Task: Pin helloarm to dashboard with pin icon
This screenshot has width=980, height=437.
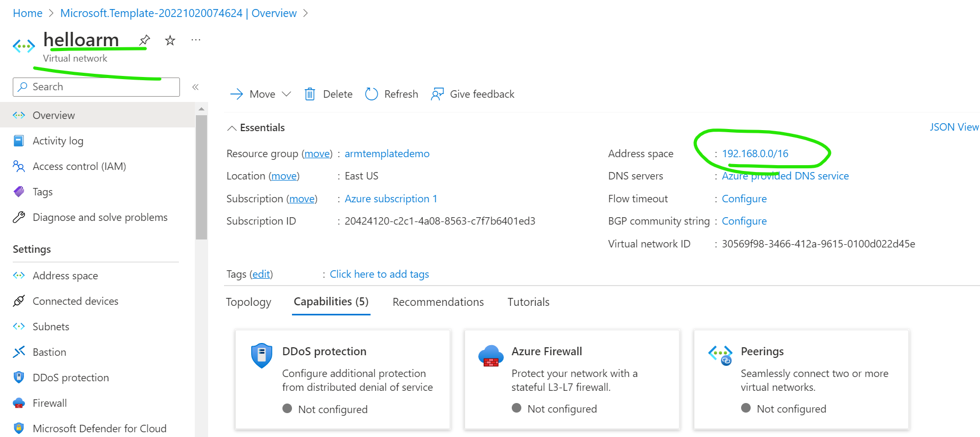Action: coord(144,40)
